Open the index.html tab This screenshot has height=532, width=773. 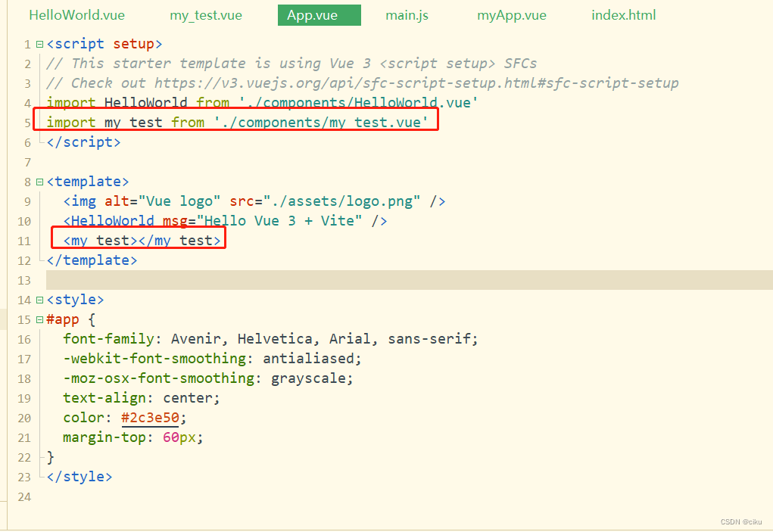624,15
